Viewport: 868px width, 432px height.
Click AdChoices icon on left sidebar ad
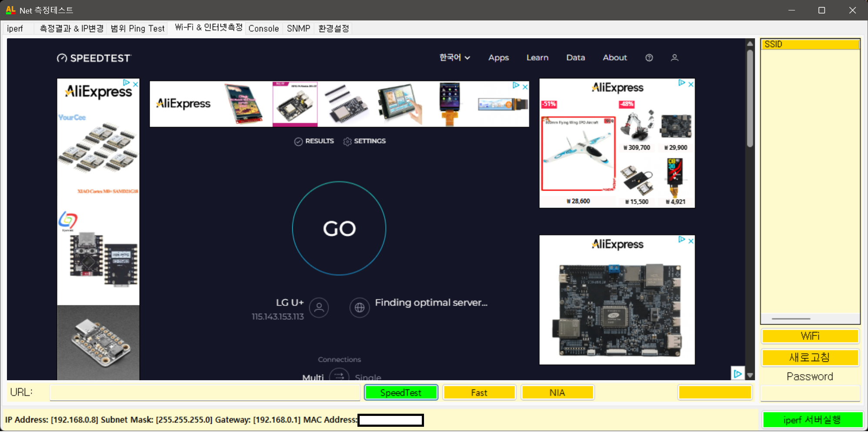click(126, 82)
